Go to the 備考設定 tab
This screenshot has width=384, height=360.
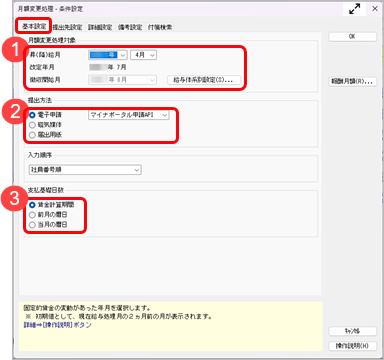tap(130, 27)
